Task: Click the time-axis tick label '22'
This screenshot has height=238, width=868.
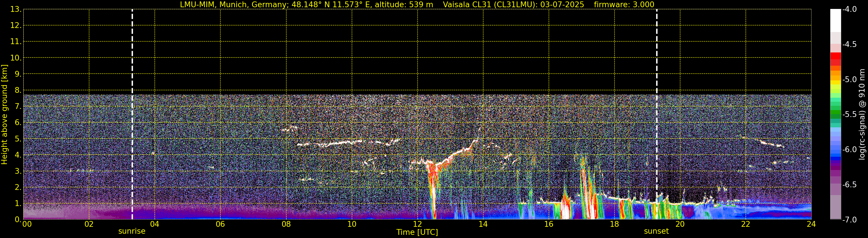Action: pos(746,224)
